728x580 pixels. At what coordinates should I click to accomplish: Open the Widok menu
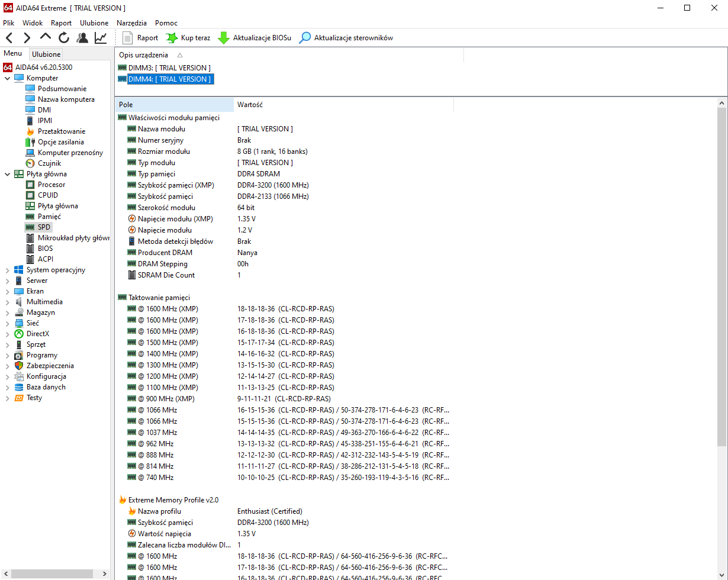coord(33,23)
